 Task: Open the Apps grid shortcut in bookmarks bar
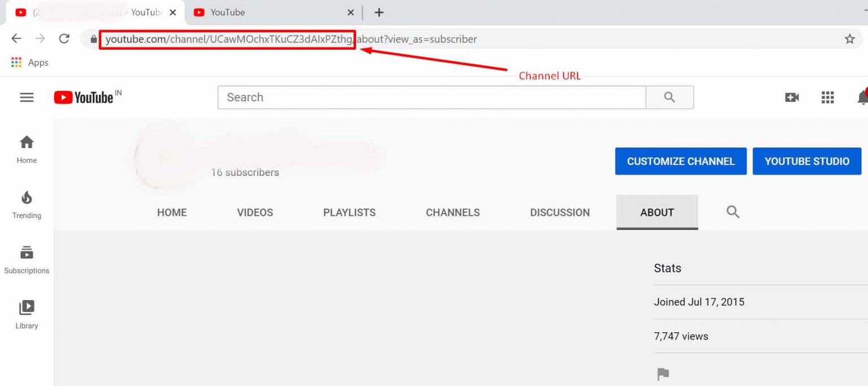(29, 63)
